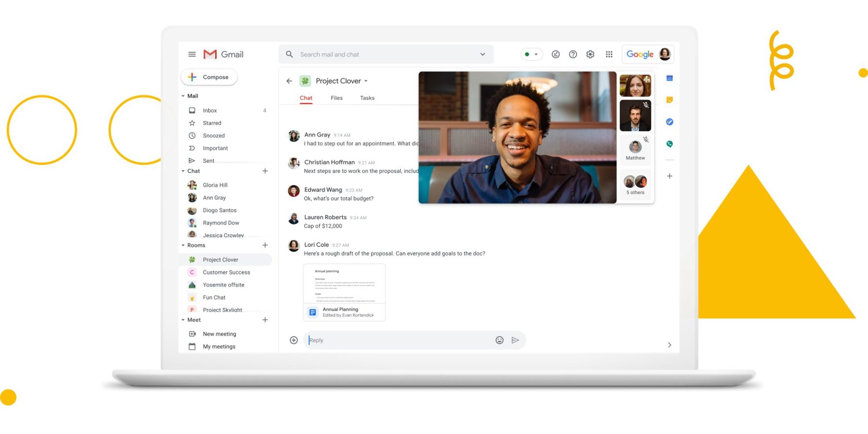Open Google Calendar in the side panel
The width and height of the screenshot is (868, 434).
click(x=669, y=78)
